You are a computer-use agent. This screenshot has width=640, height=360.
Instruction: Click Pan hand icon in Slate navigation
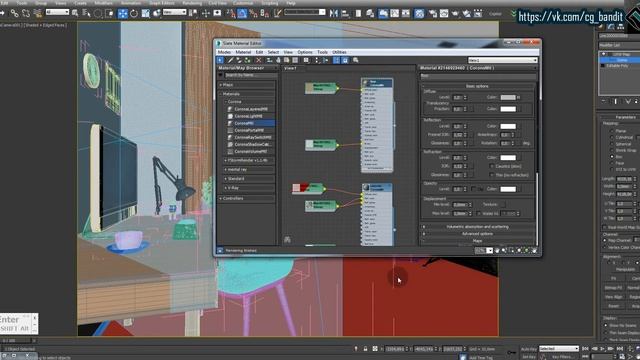497,251
